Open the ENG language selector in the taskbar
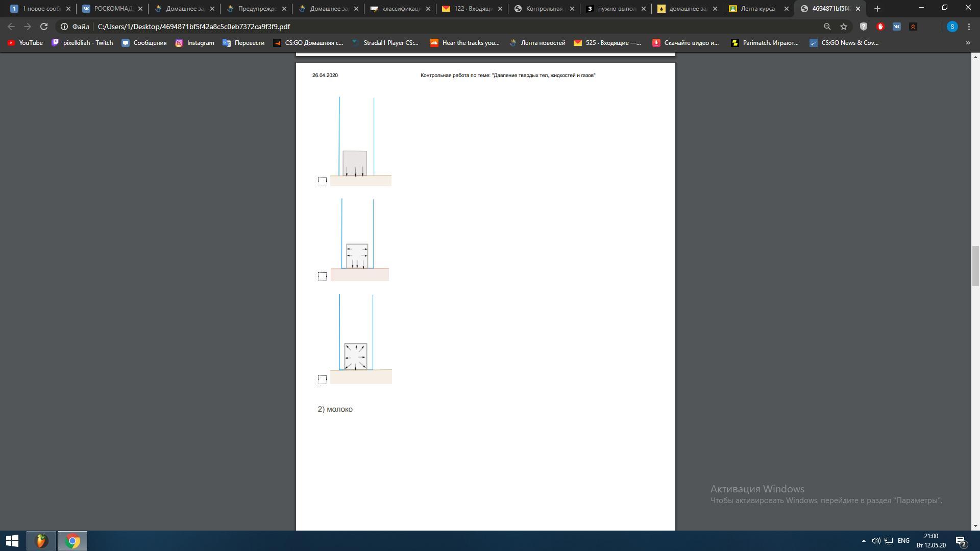Screen dimensions: 980x551 pyautogui.click(x=903, y=541)
